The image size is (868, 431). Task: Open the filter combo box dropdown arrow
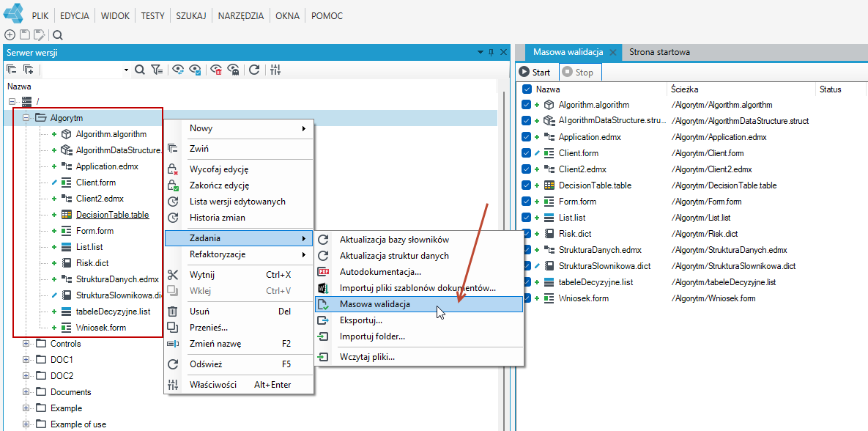click(x=126, y=70)
